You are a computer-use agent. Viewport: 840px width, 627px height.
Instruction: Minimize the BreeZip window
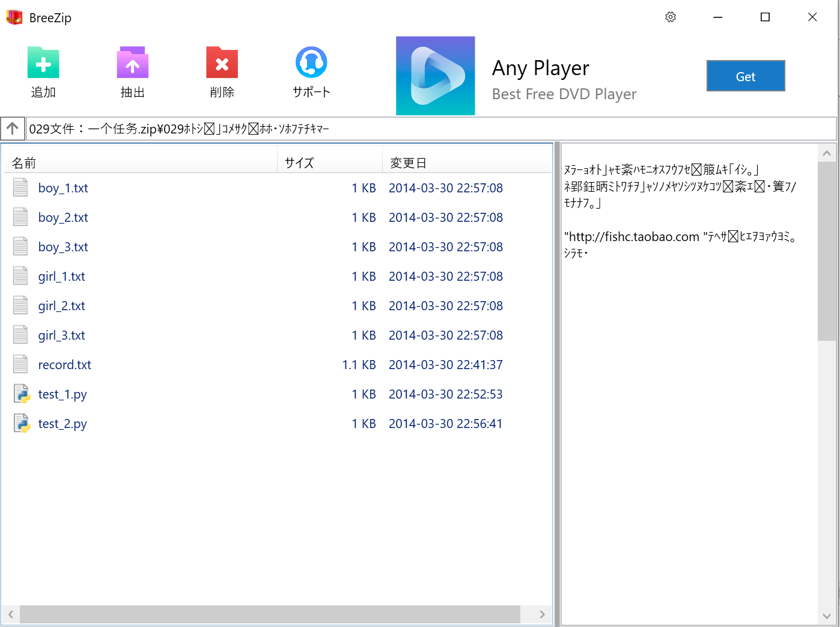tap(717, 17)
